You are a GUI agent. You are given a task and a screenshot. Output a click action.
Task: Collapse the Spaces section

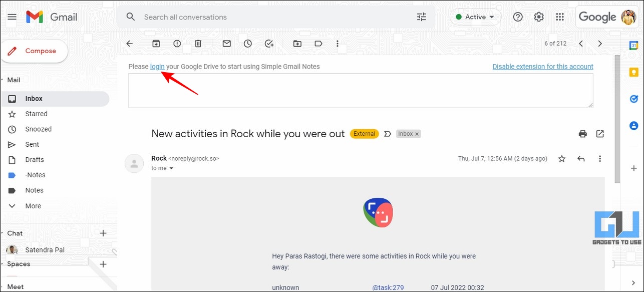tap(3, 264)
